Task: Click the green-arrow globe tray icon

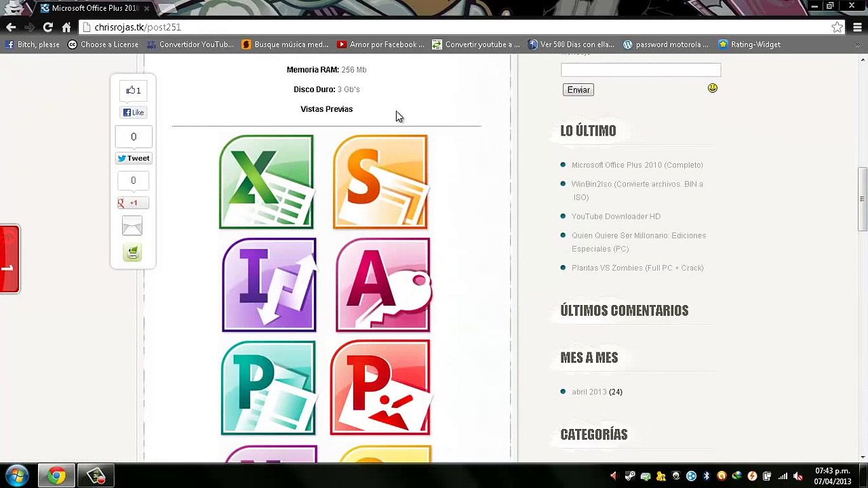Action: click(736, 476)
